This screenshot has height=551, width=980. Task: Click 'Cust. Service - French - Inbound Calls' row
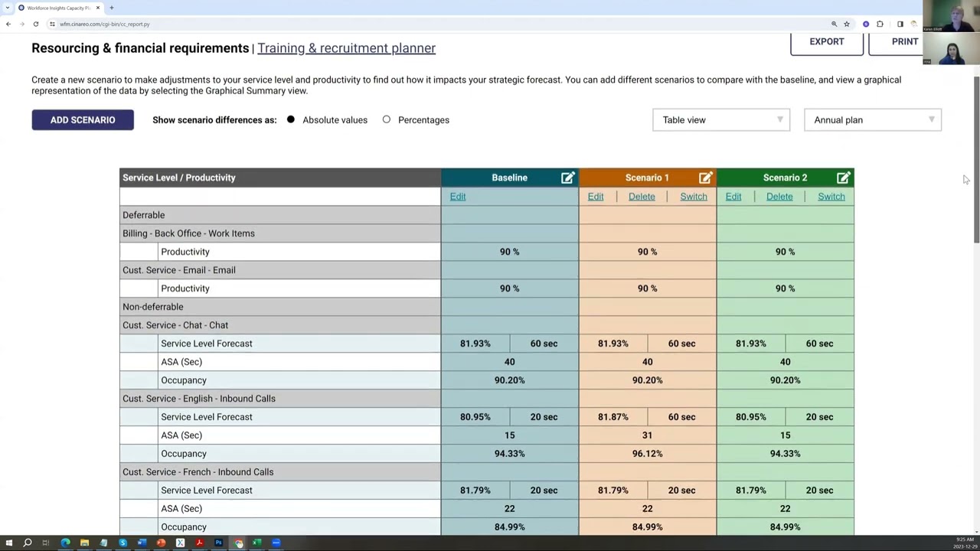(280, 472)
